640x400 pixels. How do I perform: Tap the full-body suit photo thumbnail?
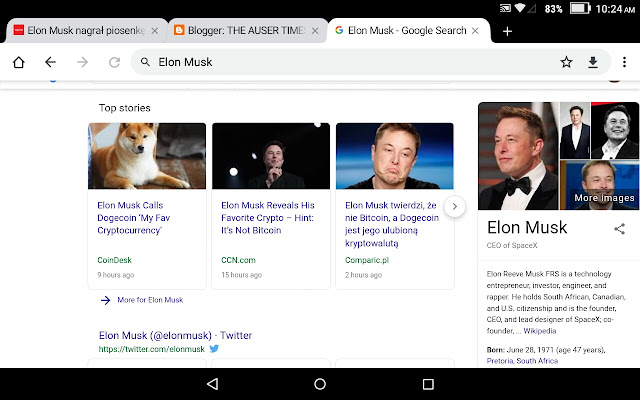coord(575,131)
